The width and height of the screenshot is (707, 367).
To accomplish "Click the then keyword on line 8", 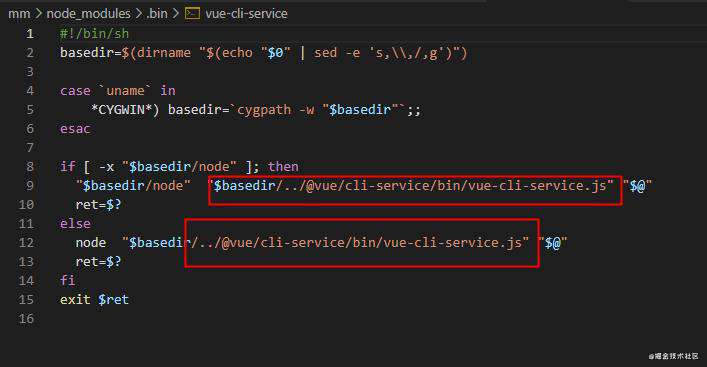I will pyautogui.click(x=283, y=166).
